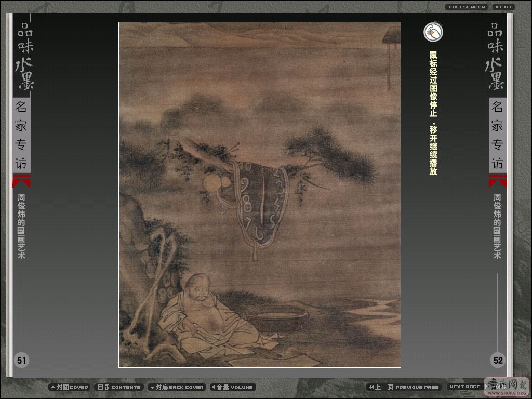Screen dimensions: 532x399
Task: Click the right 品味水墨 calligraphy logo
Action: (x=495, y=56)
